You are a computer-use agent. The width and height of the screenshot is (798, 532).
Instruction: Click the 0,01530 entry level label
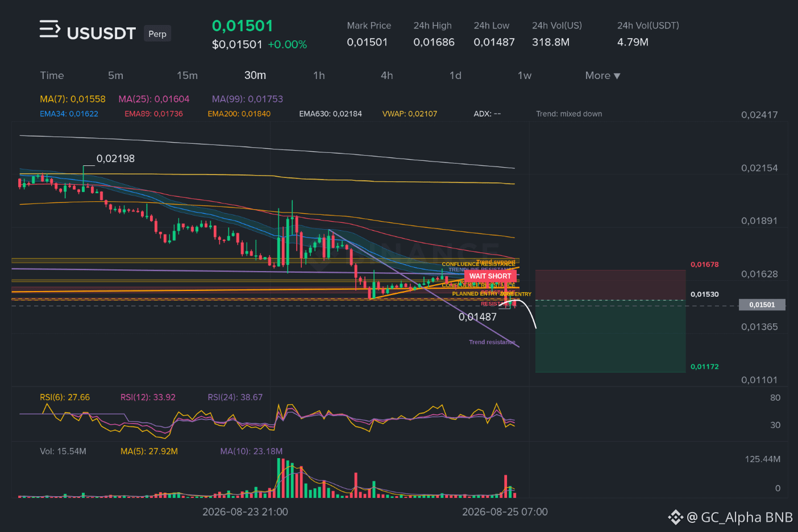click(704, 294)
